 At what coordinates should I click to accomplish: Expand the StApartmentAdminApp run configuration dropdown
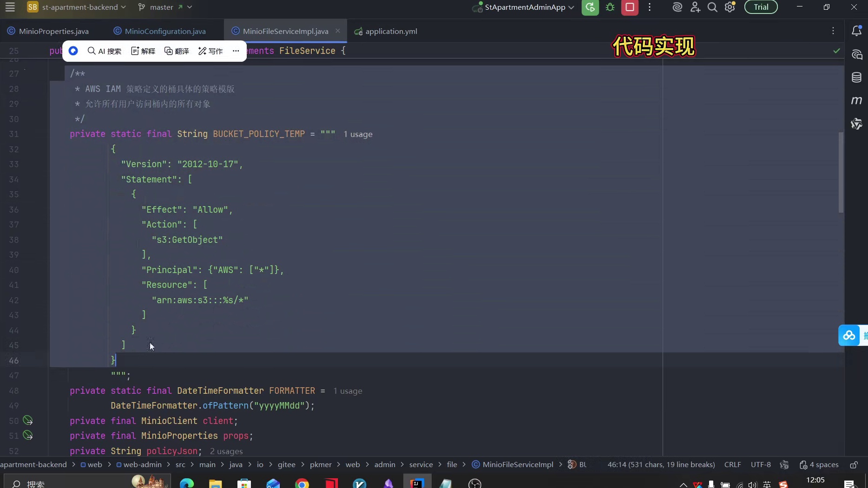pyautogui.click(x=571, y=7)
